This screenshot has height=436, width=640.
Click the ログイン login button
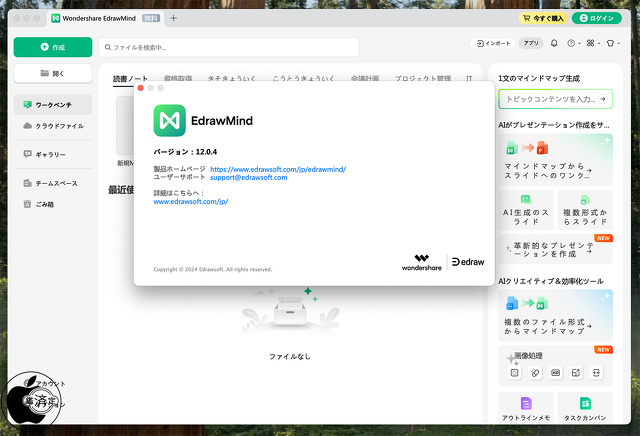point(597,18)
